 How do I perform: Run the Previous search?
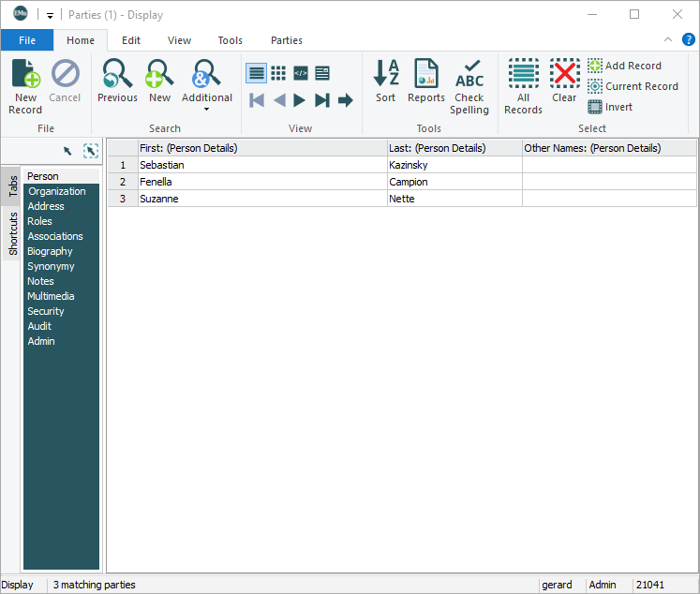117,82
